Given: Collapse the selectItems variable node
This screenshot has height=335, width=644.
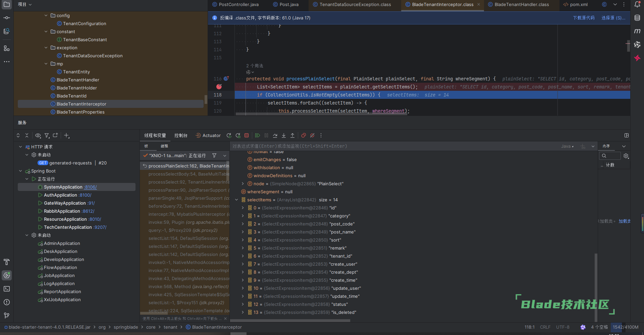Looking at the screenshot, I should click(x=236, y=200).
